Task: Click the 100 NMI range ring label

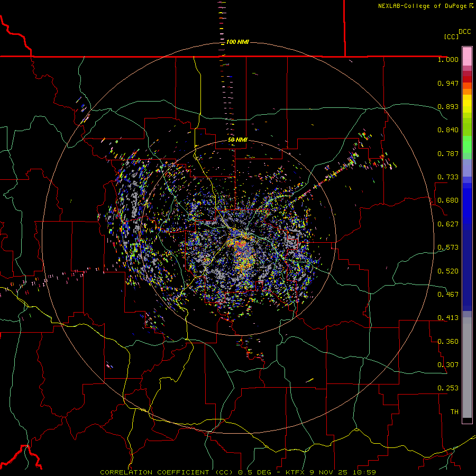Action: [x=237, y=42]
